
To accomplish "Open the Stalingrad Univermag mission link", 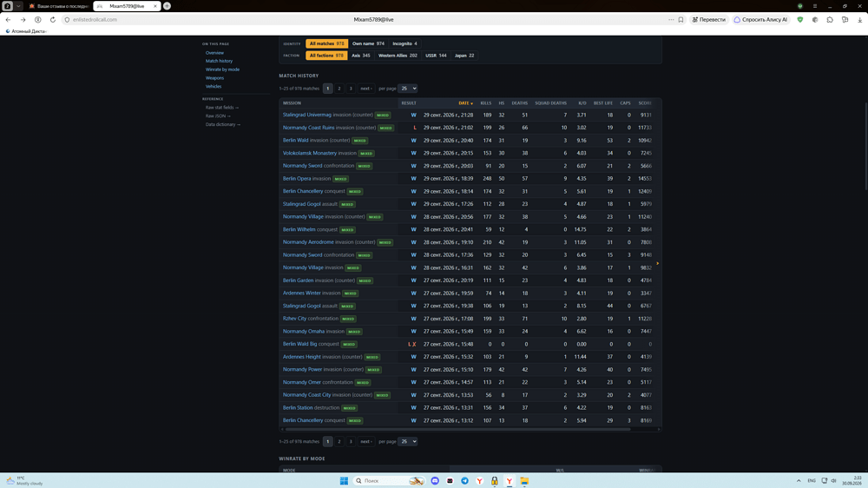I will (307, 115).
